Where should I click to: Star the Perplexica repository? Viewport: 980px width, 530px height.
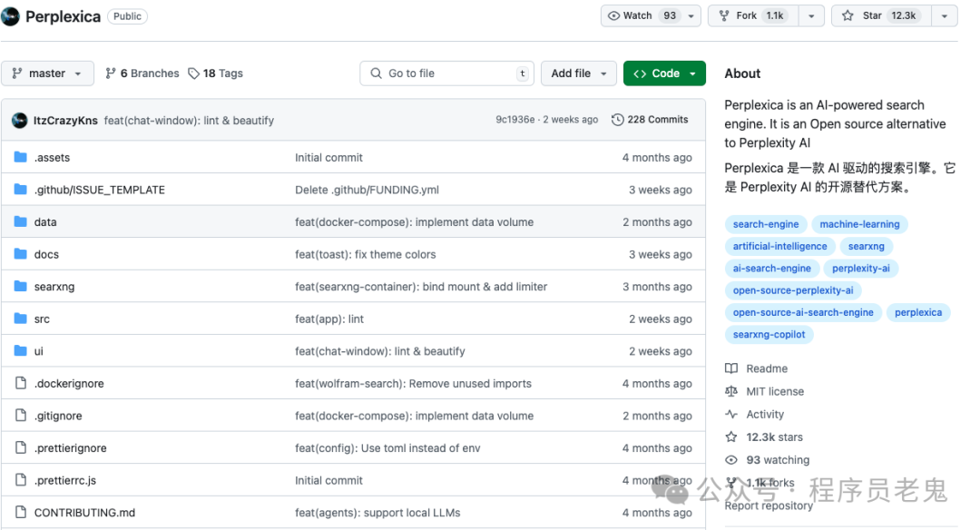(881, 16)
